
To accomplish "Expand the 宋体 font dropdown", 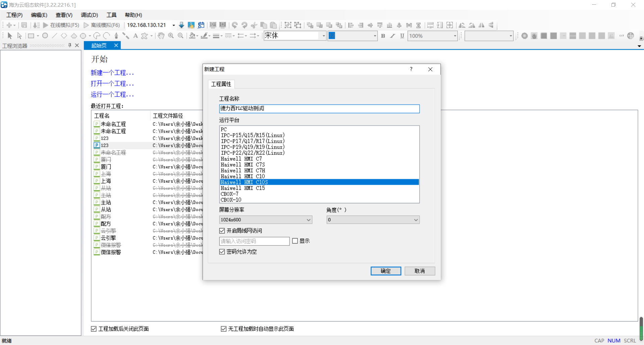I will click(324, 36).
